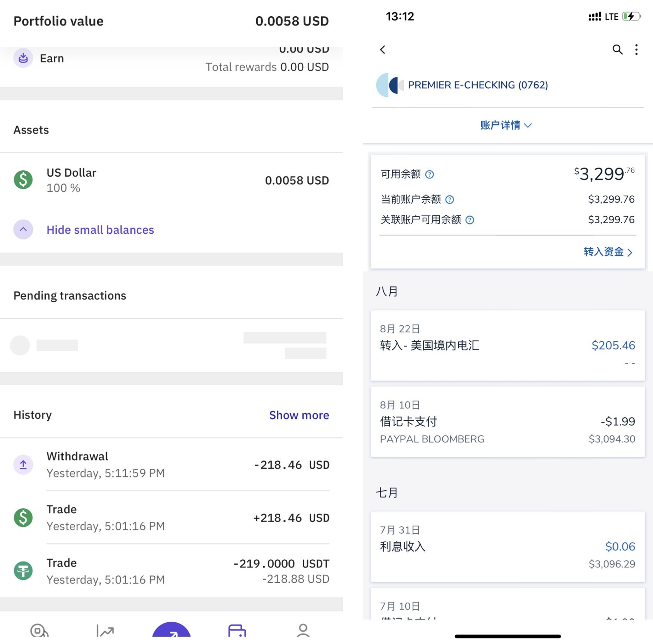Screen dimensions: 653x644
Task: Open 转入资金 transfer funds link
Action: pyautogui.click(x=607, y=252)
